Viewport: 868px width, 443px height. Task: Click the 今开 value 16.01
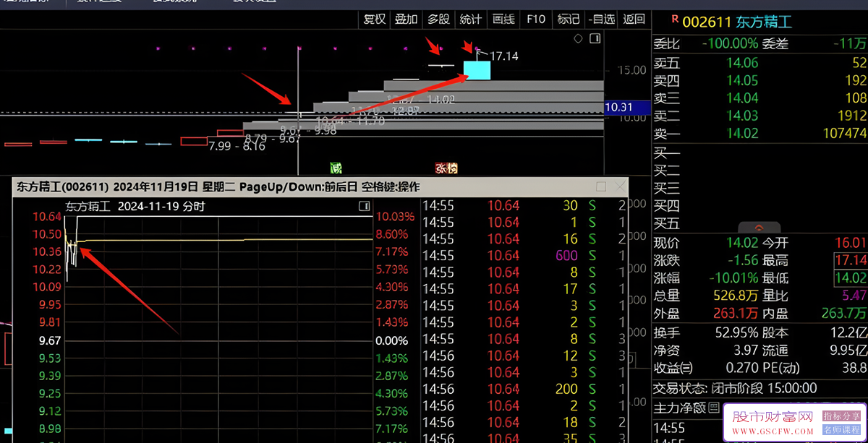(x=851, y=243)
